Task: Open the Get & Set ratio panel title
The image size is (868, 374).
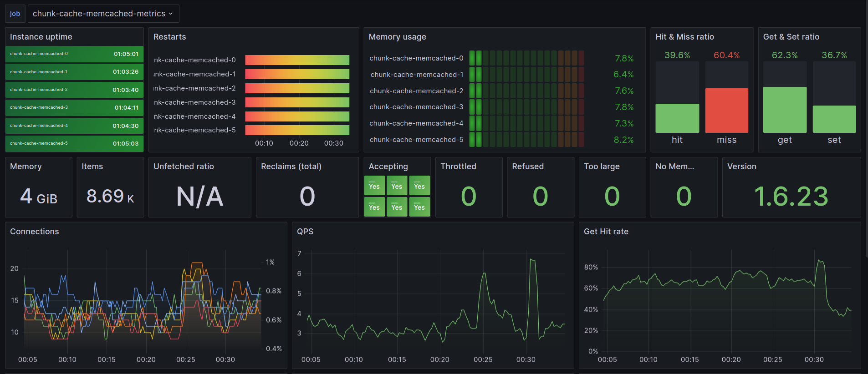Action: click(791, 37)
